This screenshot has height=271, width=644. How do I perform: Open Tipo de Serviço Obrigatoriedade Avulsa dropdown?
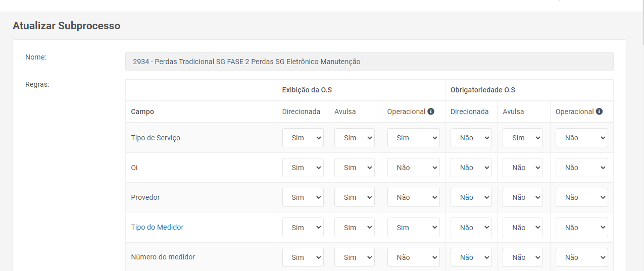click(x=523, y=138)
